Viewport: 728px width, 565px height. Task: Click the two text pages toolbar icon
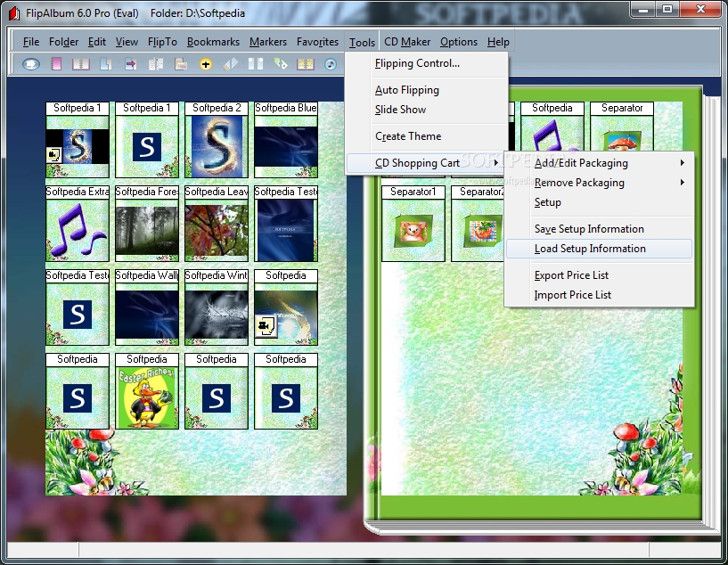(156, 63)
